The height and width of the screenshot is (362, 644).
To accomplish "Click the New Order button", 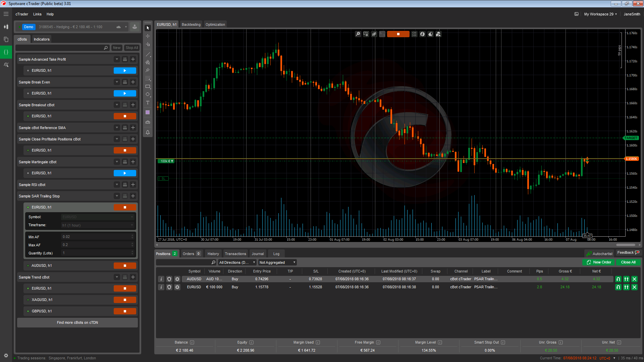I will tap(599, 262).
